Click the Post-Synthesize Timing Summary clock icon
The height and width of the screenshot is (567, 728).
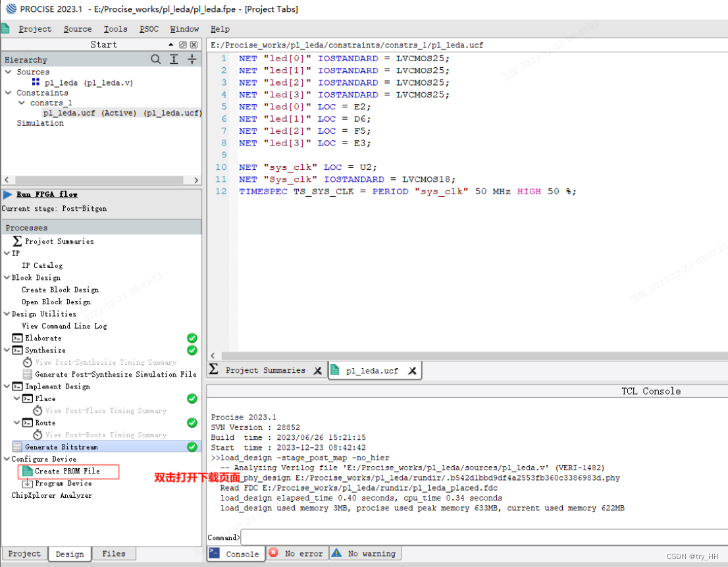28,362
